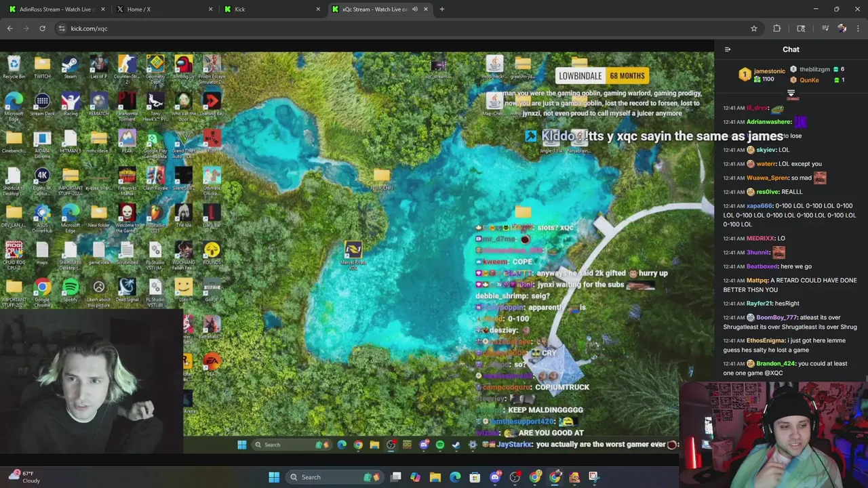This screenshot has width=868, height=488.
Task: Close the Home / X tab
Action: [210, 9]
